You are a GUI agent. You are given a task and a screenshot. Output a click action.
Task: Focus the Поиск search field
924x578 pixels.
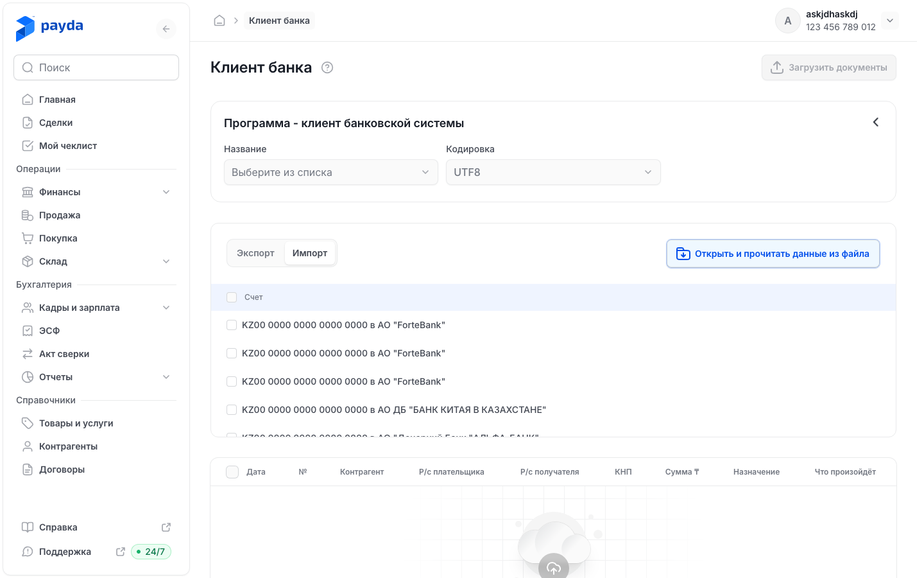pyautogui.click(x=96, y=67)
